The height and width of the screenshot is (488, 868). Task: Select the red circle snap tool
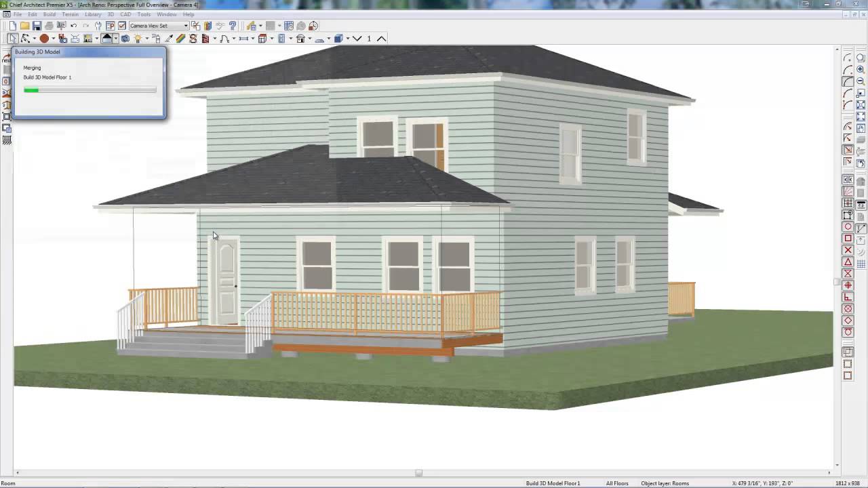pos(848,226)
